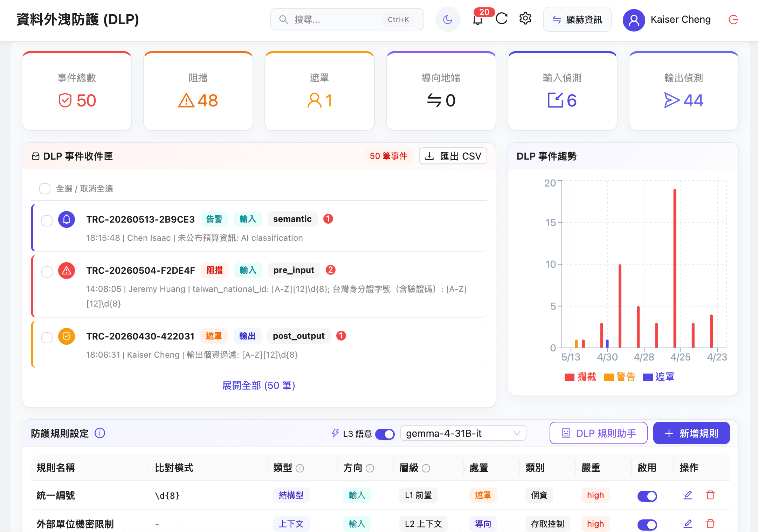Click the 比對模式 column header
Image resolution: width=758 pixels, height=532 pixels.
point(174,468)
